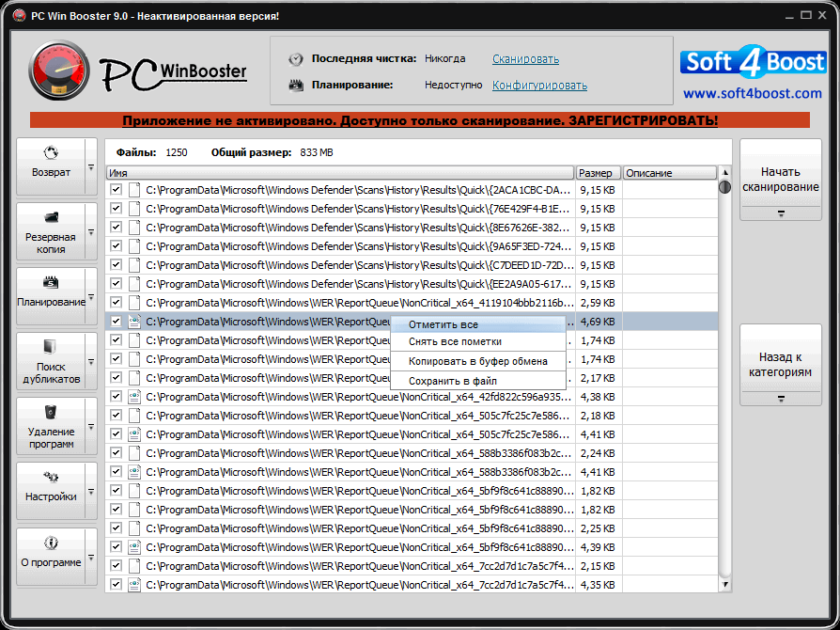Uncheck the {76E429F4-B1E file checkbox
Image resolution: width=840 pixels, height=630 pixels.
(116, 209)
